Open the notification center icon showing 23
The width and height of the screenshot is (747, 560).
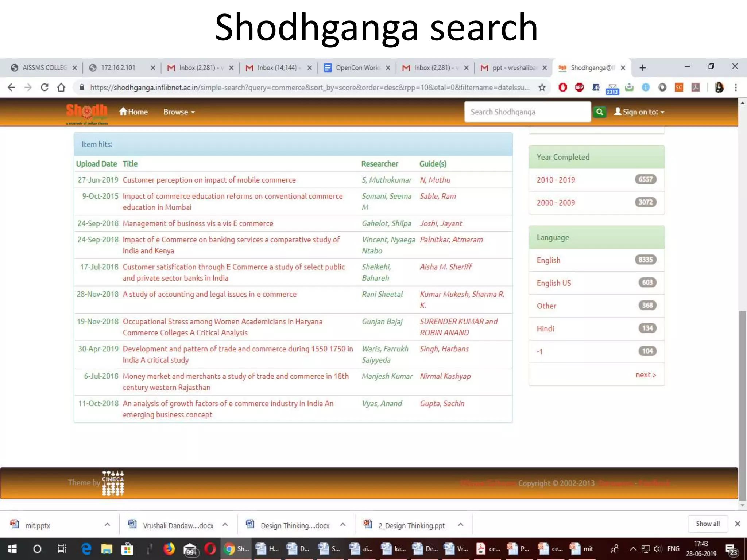(731, 549)
